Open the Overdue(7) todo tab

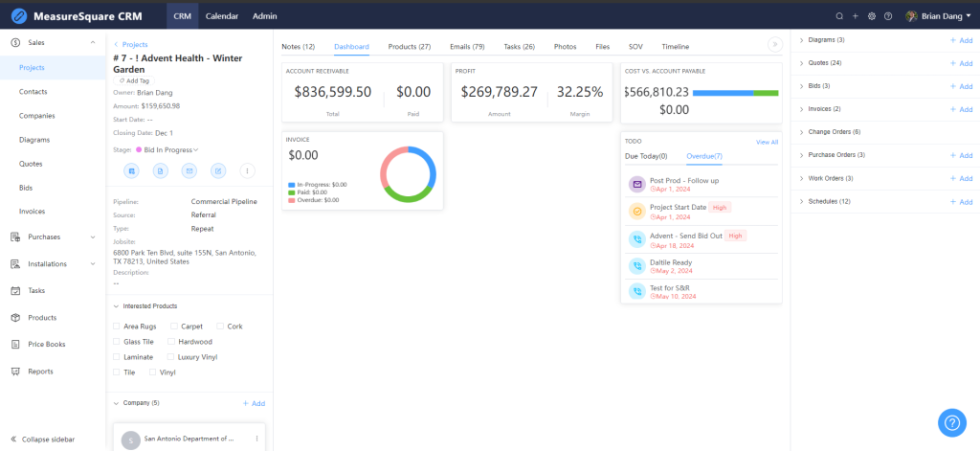pyautogui.click(x=703, y=156)
